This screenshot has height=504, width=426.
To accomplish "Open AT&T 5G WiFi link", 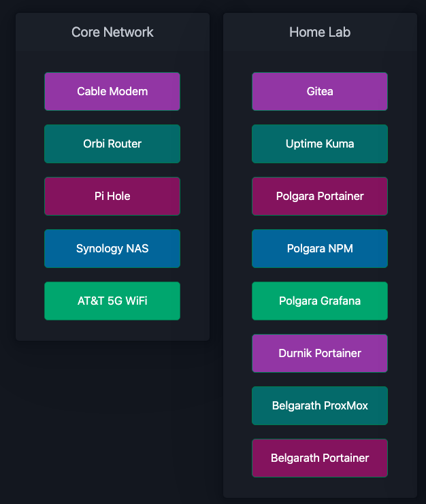I will [x=112, y=301].
